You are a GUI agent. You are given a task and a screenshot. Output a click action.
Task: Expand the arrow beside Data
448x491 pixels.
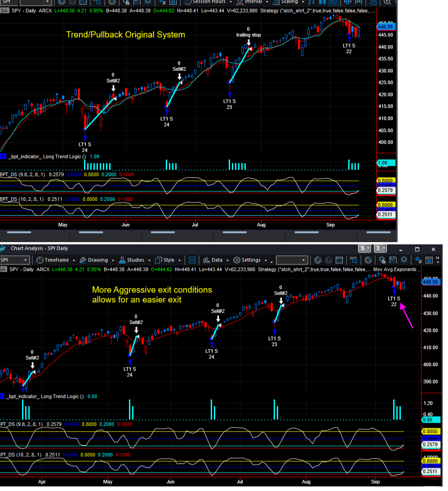[x=227, y=260]
